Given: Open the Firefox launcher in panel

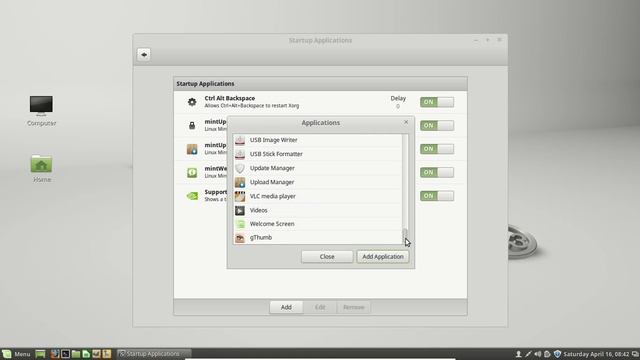Looking at the screenshot, I should click(x=55, y=354).
